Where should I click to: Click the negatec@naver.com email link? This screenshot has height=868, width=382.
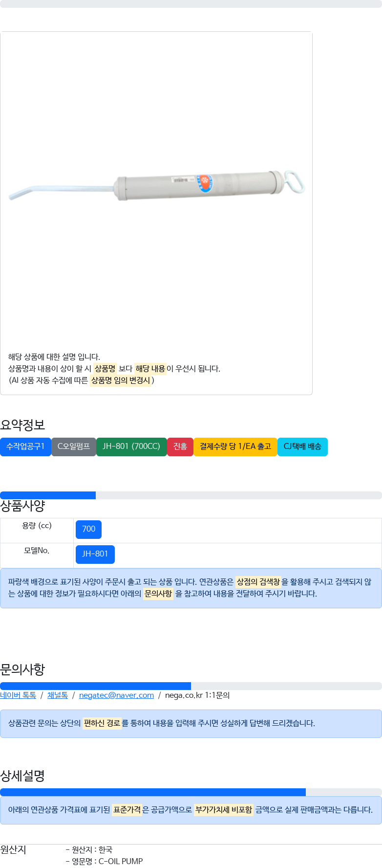click(116, 695)
